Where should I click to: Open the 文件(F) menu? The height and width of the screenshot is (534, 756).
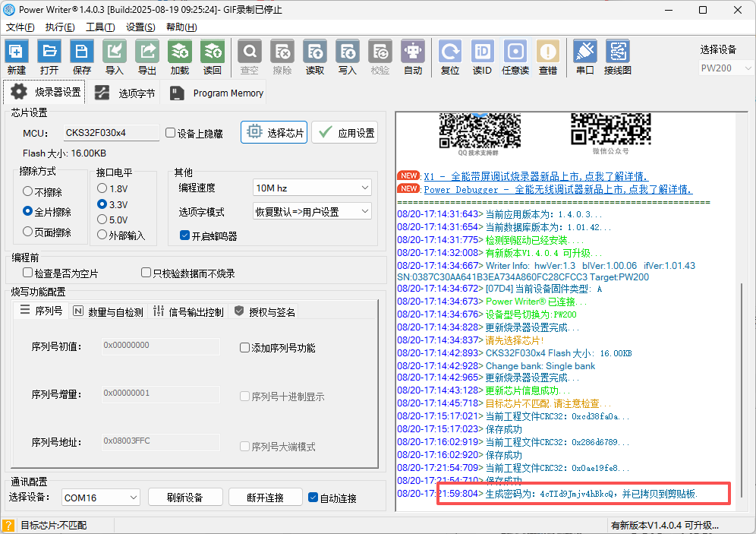(x=20, y=27)
